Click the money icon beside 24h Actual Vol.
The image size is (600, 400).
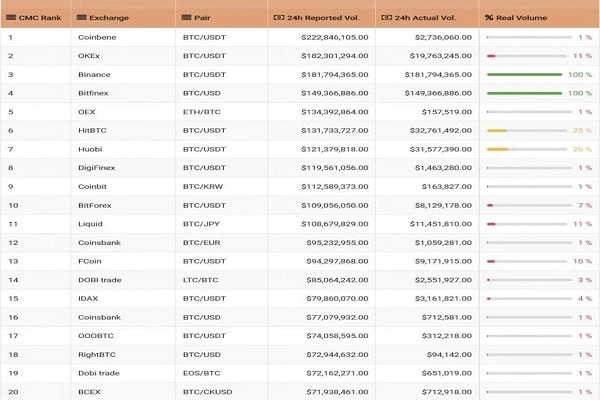pos(386,17)
